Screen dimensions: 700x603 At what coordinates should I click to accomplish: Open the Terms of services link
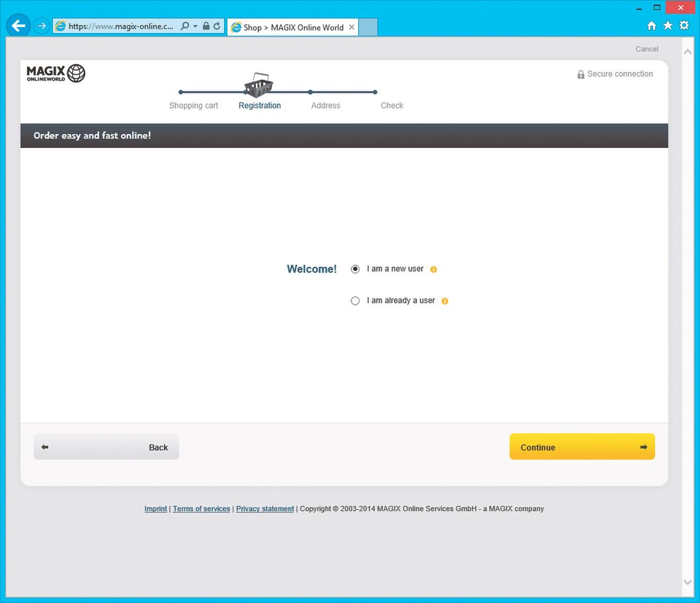point(202,509)
